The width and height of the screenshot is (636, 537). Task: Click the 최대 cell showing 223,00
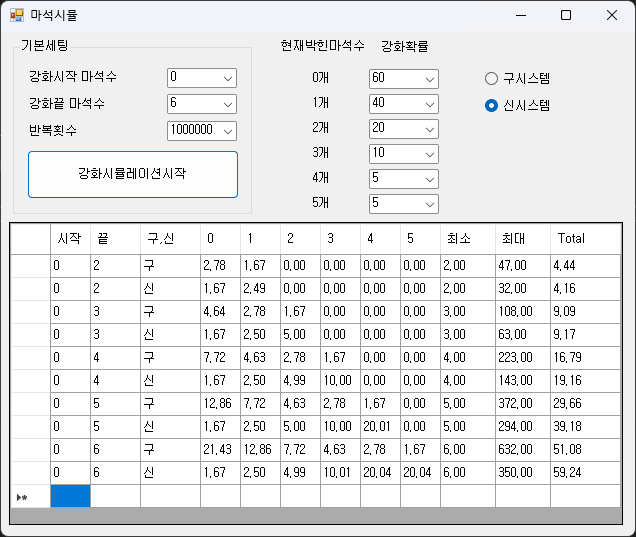click(523, 358)
